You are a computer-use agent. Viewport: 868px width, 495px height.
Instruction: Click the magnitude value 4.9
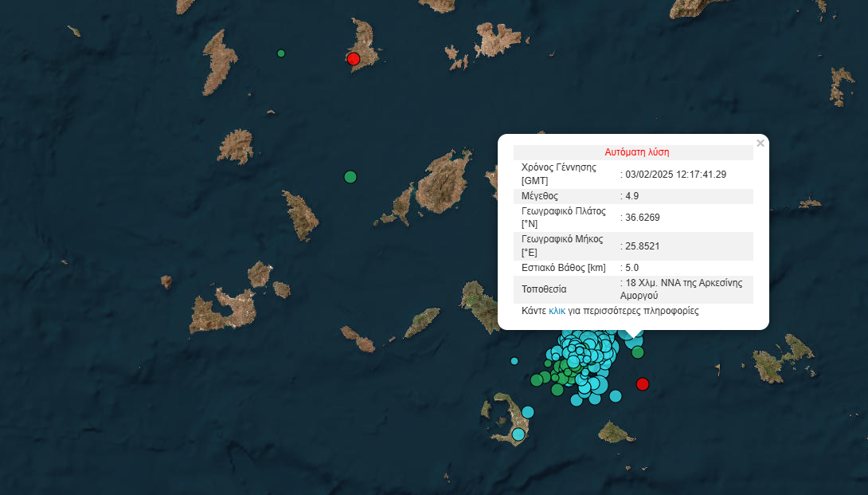(x=632, y=196)
